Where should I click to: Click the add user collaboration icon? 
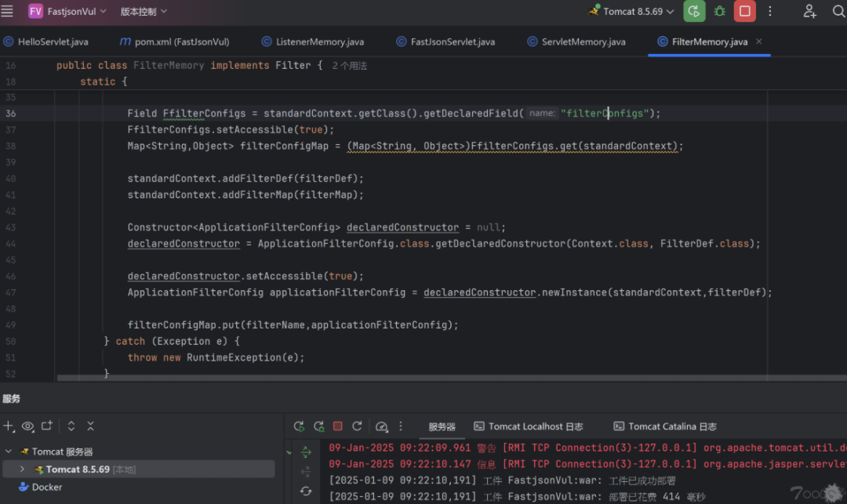coord(809,11)
